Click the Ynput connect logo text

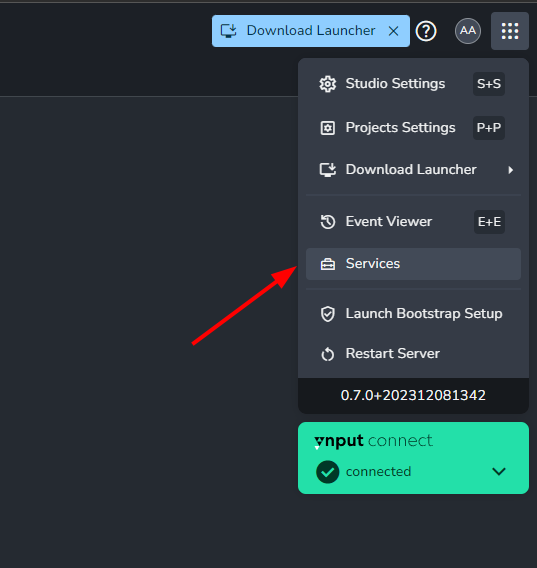pyautogui.click(x=373, y=441)
